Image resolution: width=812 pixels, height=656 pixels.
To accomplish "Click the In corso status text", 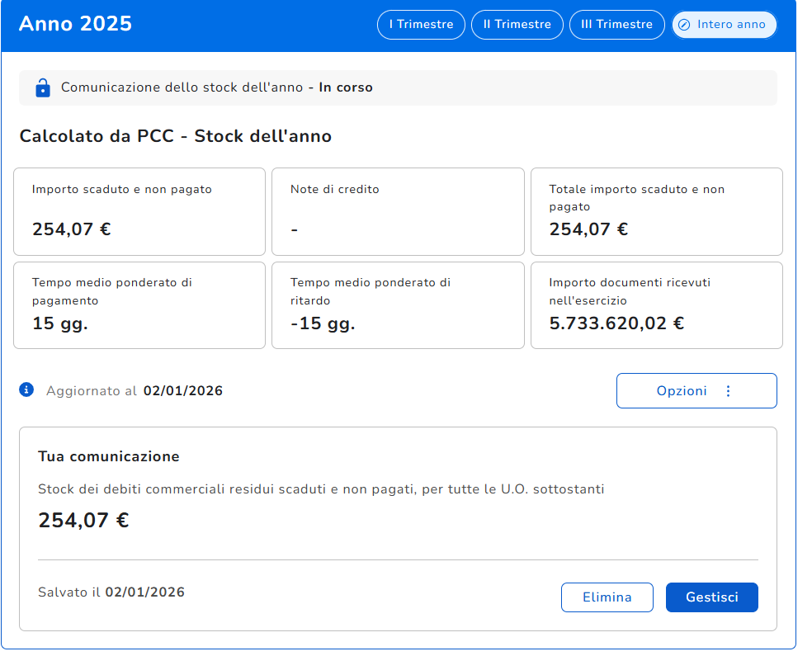I will point(346,87).
